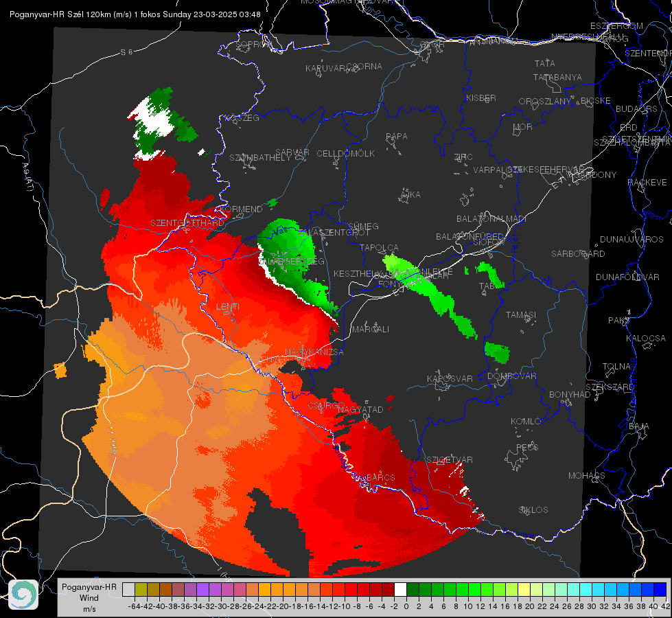Click the TAMASI city label

tap(521, 314)
